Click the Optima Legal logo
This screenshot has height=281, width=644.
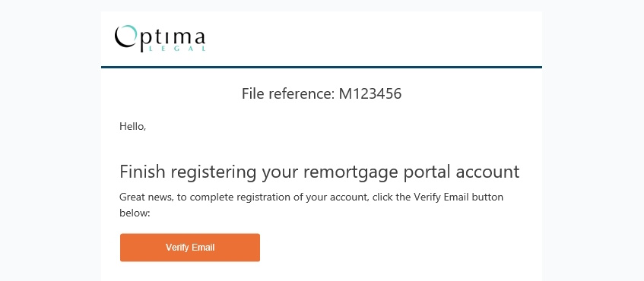pos(160,38)
